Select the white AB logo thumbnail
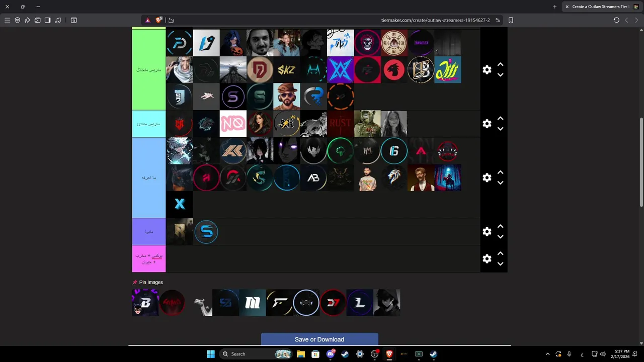 [313, 177]
